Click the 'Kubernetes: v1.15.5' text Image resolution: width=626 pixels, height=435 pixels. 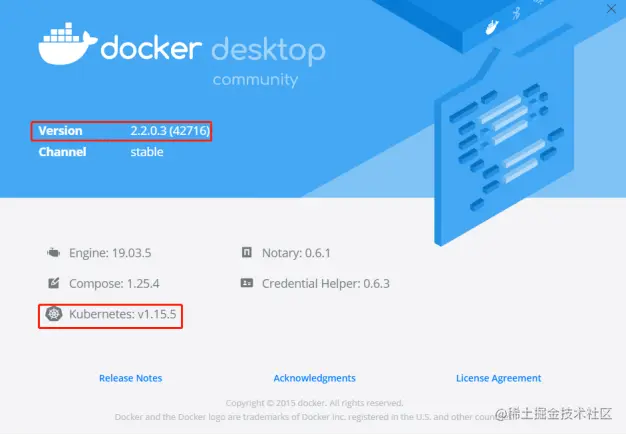pyautogui.click(x=123, y=314)
